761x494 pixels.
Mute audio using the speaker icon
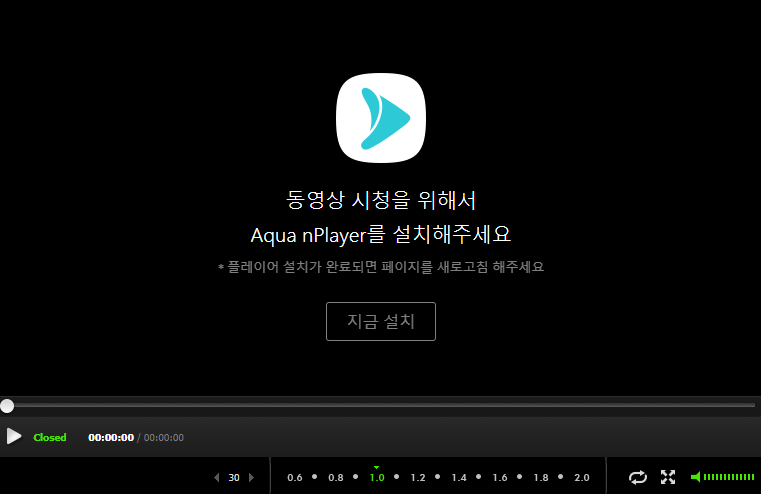[x=695, y=477]
